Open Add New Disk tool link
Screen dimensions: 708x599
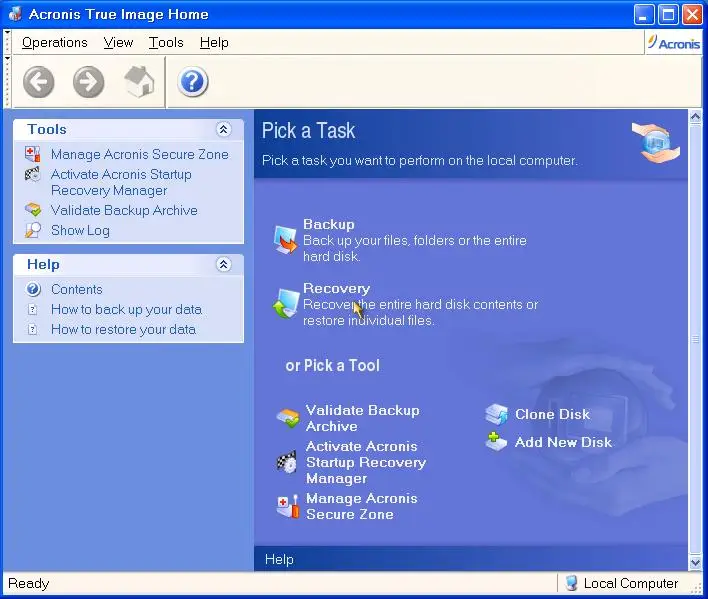pos(564,442)
